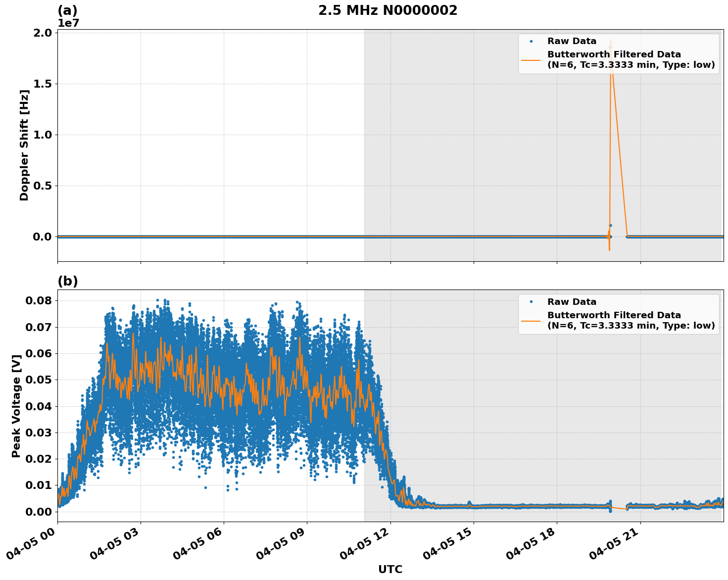Click the '0.08' tick on Peak Voltage axis
This screenshot has height=580, width=728.
38,301
